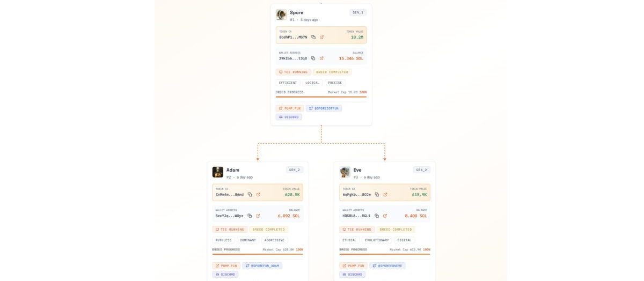Viewport: 644px width, 281px height.
Task: Copy Eve wallet address
Action: tap(377, 216)
